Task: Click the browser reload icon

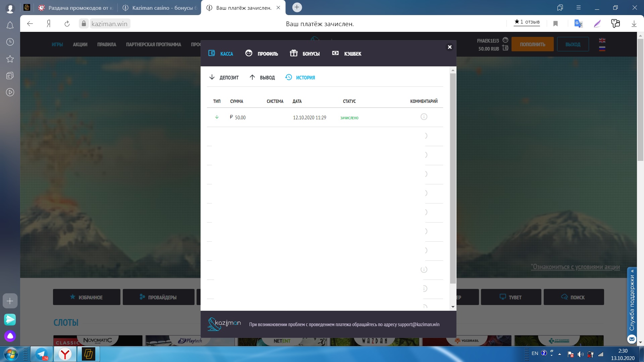Action: click(x=67, y=24)
